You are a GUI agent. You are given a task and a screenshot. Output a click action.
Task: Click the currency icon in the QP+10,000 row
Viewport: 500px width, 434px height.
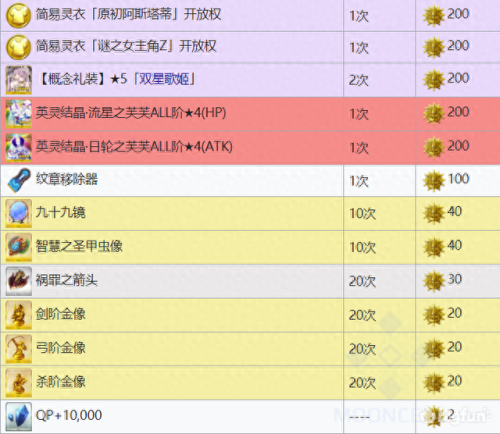pyautogui.click(x=434, y=416)
